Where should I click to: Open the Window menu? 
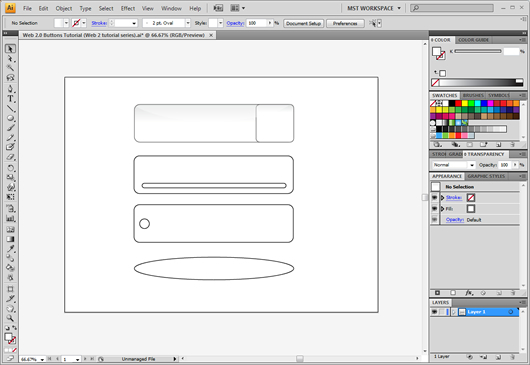coord(171,8)
